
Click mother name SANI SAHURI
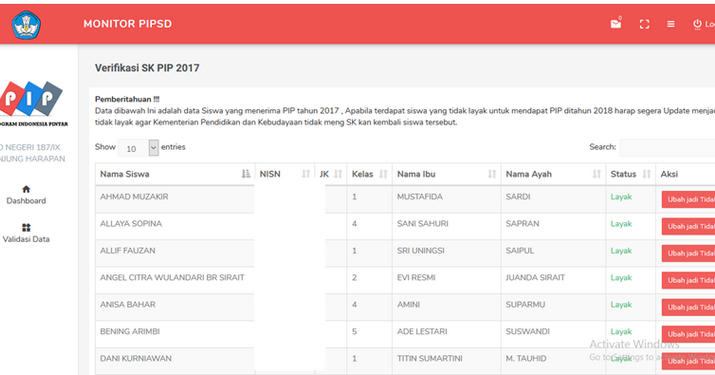click(x=422, y=224)
